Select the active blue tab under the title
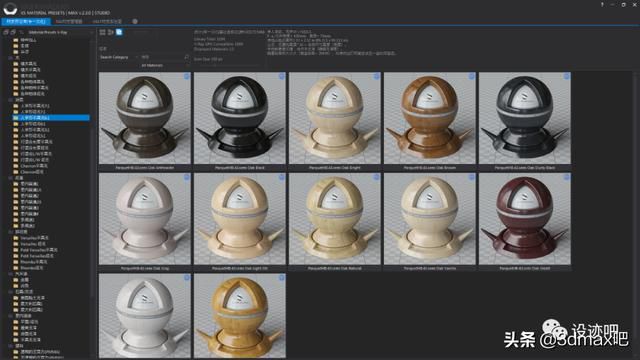The width and height of the screenshot is (640, 360). [26, 21]
